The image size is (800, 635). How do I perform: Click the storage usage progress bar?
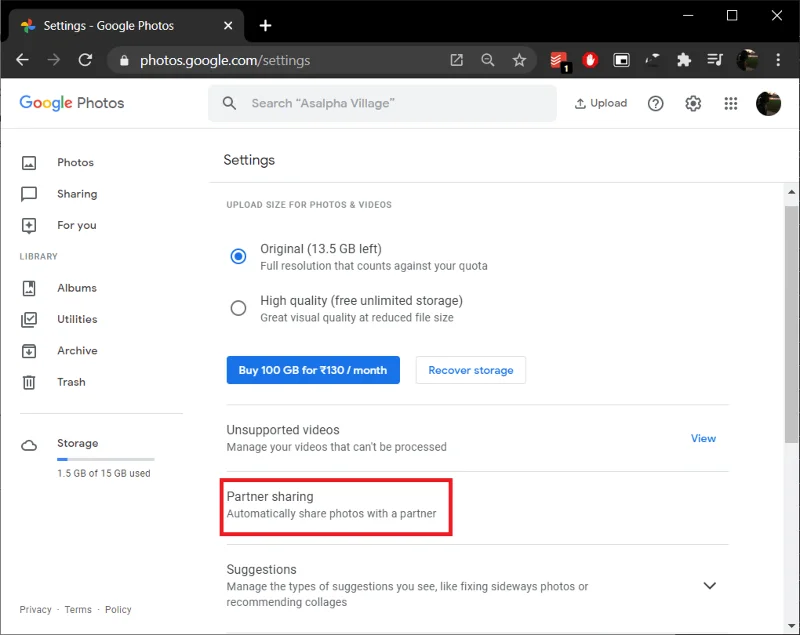106,460
